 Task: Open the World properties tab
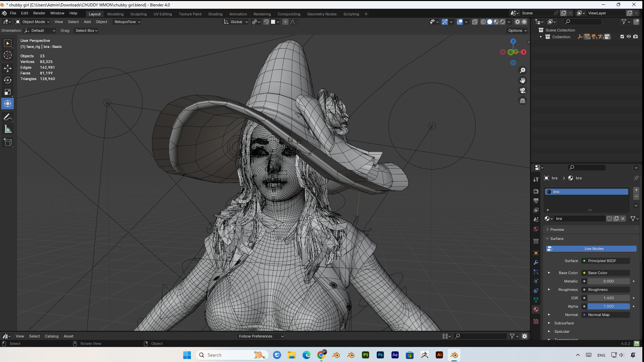point(536,229)
